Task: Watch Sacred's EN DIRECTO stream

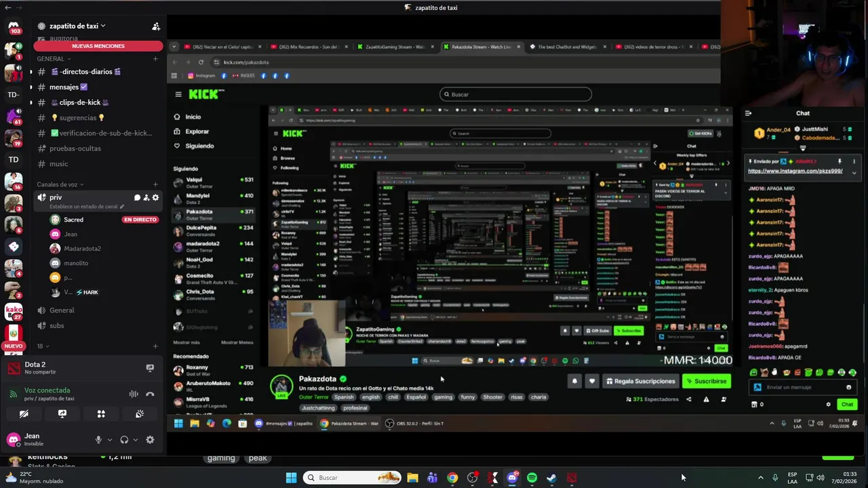Action: [140, 220]
